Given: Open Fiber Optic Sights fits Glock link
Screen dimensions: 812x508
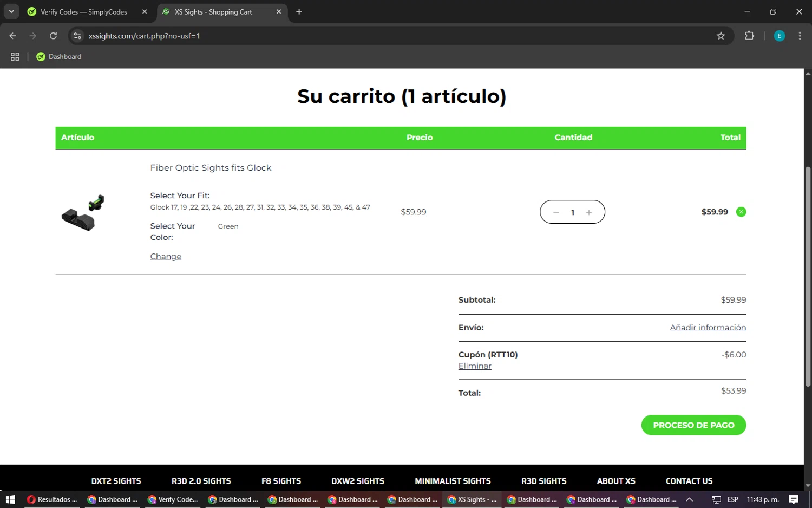Looking at the screenshot, I should 211,168.
